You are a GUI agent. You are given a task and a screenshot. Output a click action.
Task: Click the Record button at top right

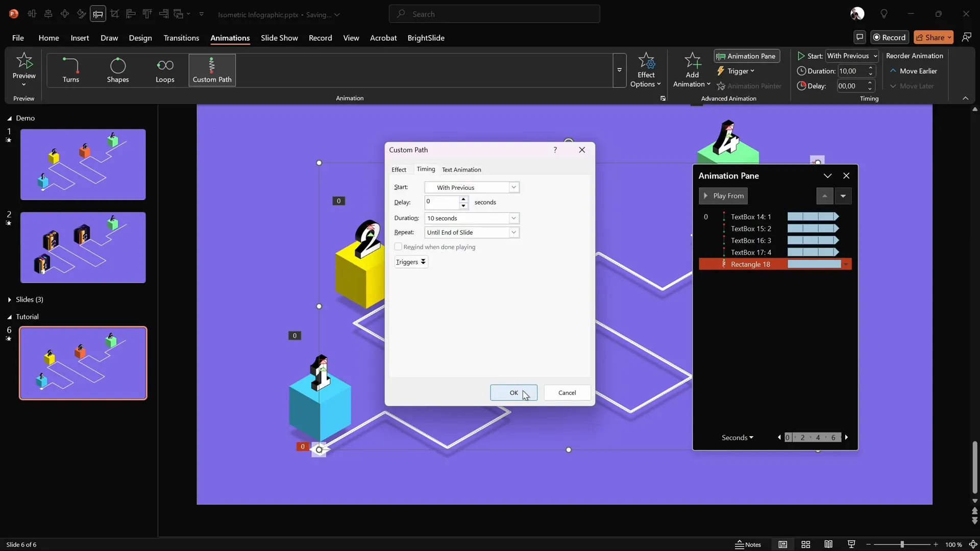click(889, 37)
